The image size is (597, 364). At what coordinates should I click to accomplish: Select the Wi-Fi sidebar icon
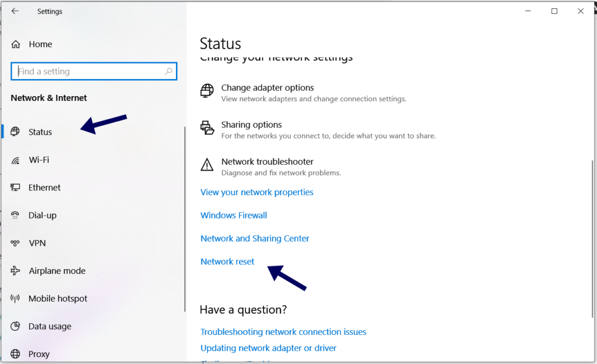coord(16,160)
